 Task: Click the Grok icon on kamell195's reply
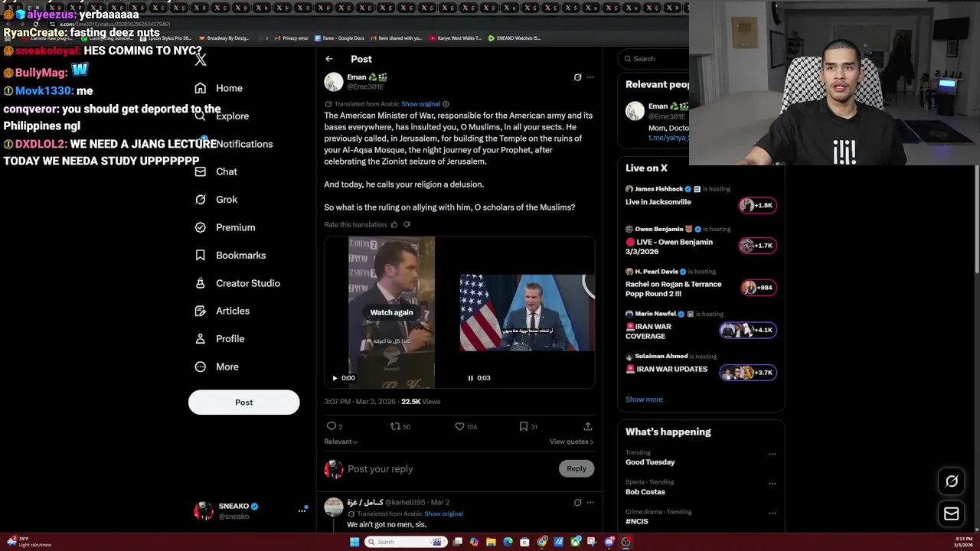pos(577,503)
